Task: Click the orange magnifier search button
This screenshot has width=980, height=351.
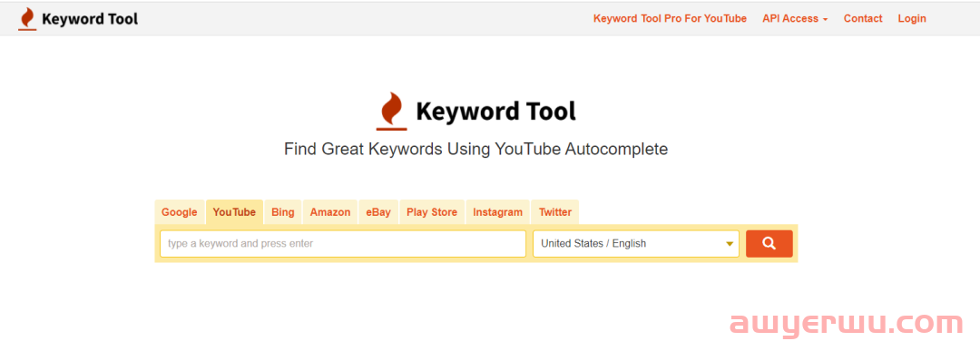Action: click(x=769, y=244)
